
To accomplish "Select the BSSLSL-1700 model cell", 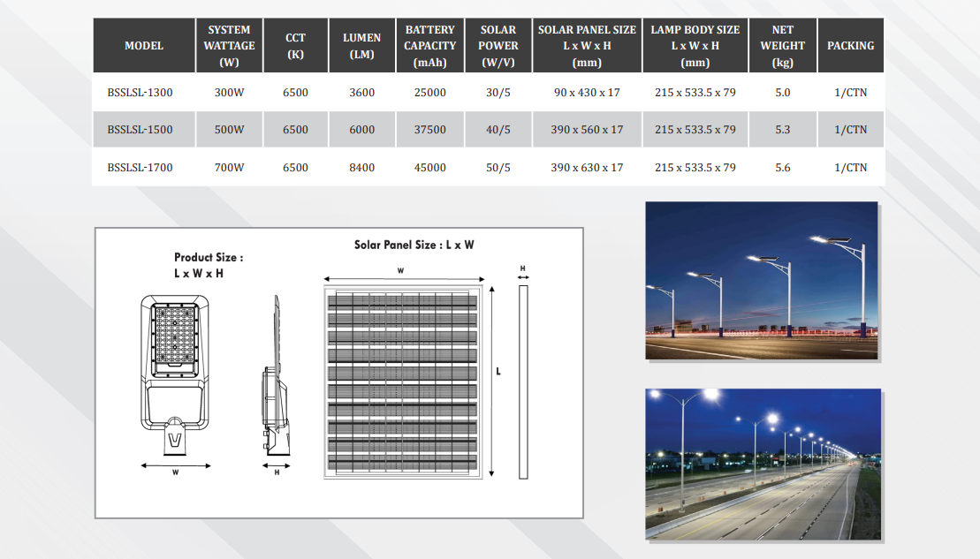I will 140,168.
